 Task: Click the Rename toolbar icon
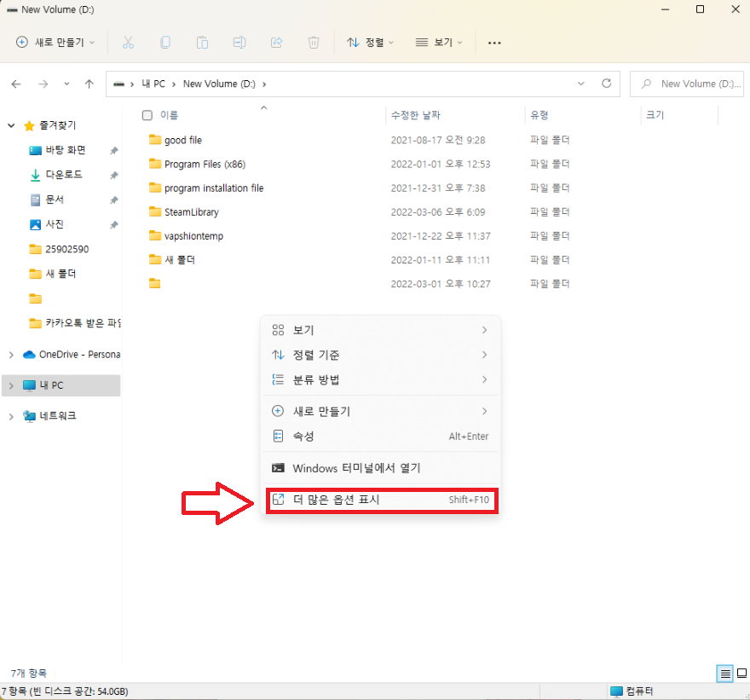(239, 43)
